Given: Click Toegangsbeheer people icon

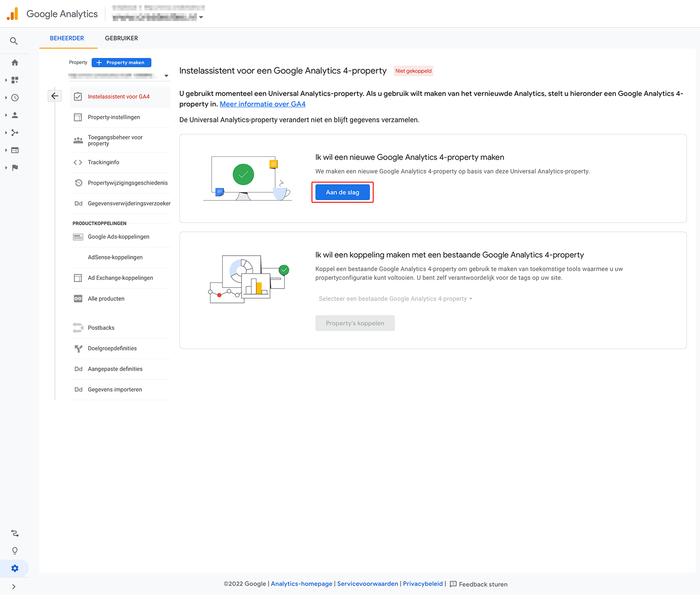Looking at the screenshot, I should coord(78,140).
